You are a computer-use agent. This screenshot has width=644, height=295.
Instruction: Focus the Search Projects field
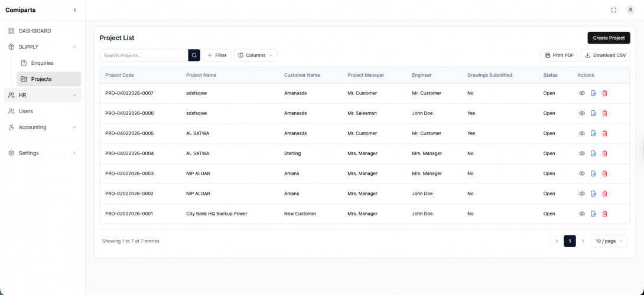[144, 55]
